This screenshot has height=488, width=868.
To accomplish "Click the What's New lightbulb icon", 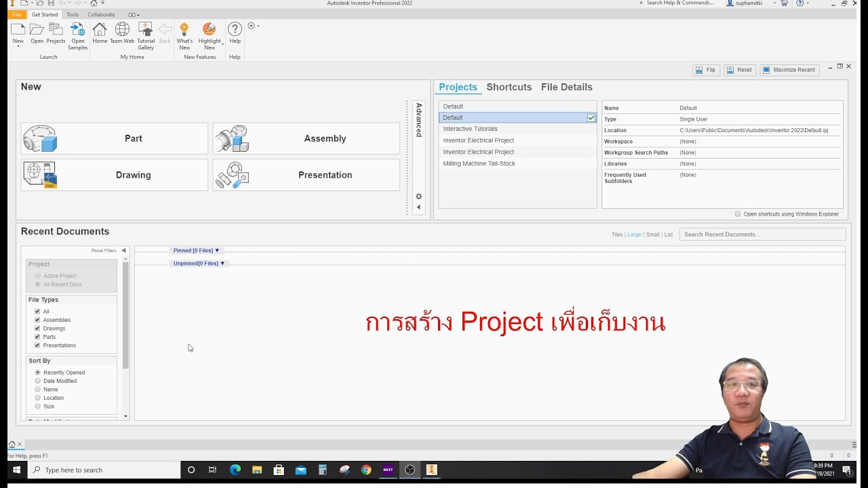I will click(184, 29).
